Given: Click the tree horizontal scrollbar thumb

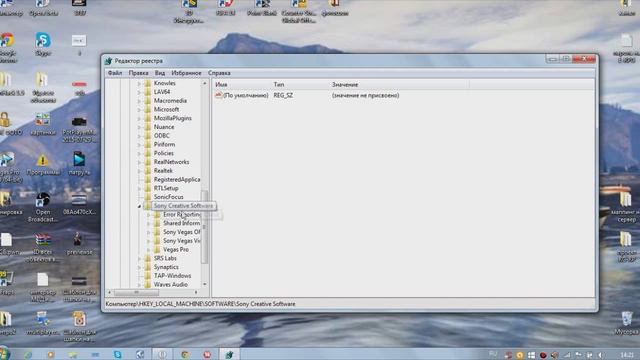Looking at the screenshot, I should click(136, 292).
